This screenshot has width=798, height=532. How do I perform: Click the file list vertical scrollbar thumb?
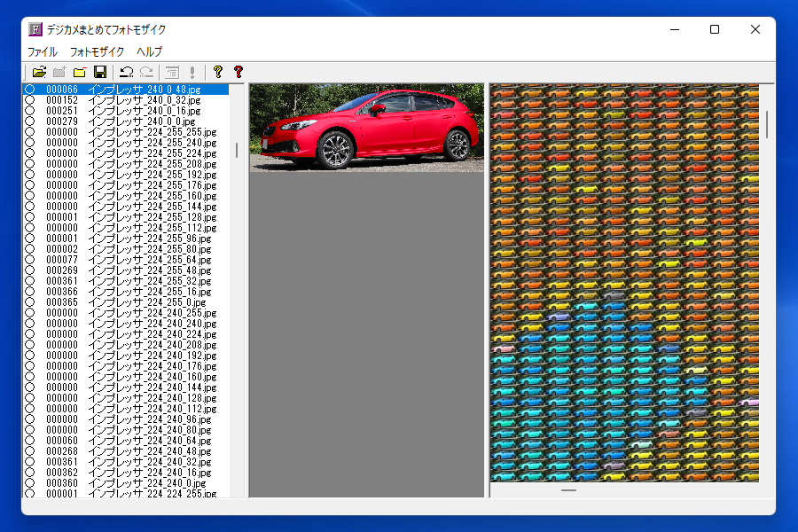(237, 150)
